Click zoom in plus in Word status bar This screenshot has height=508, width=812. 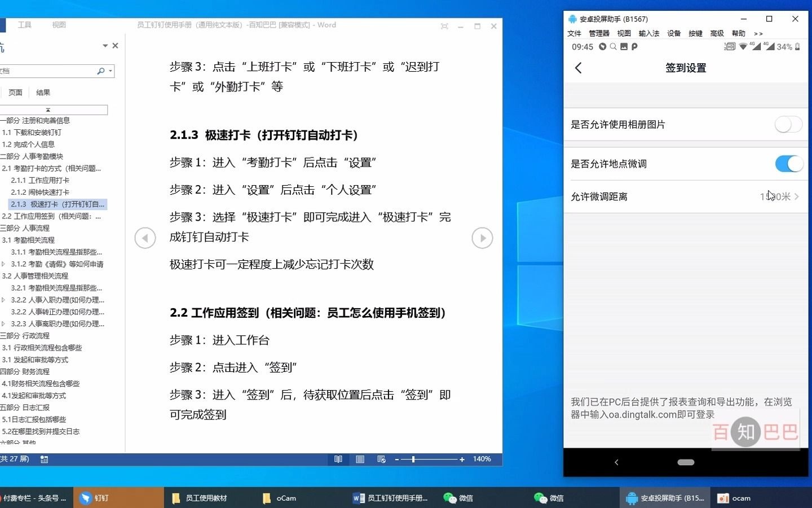[x=462, y=459]
